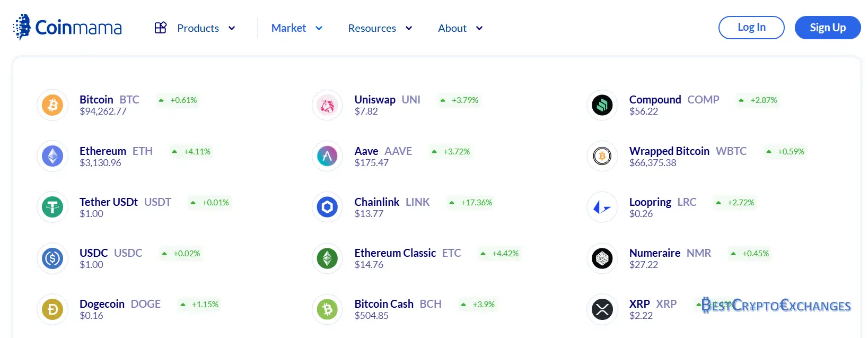Click the Chainlink hexagon icon
The image size is (868, 338).
(x=327, y=207)
